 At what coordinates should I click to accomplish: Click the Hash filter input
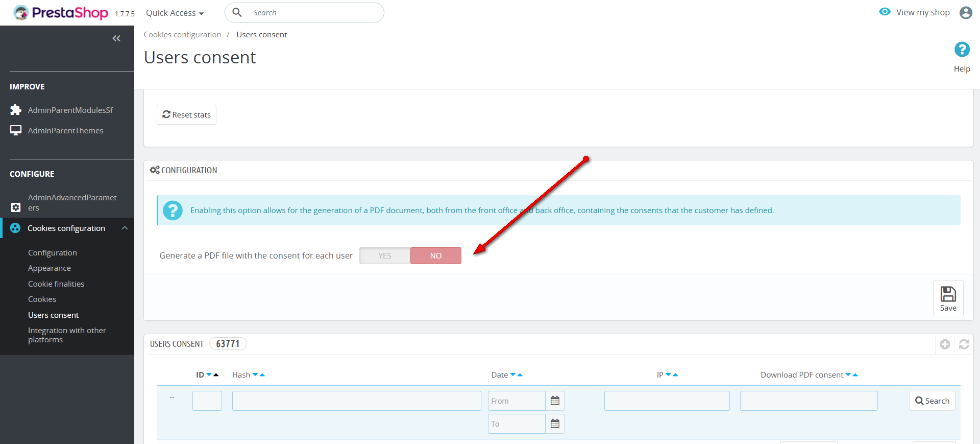pos(357,401)
